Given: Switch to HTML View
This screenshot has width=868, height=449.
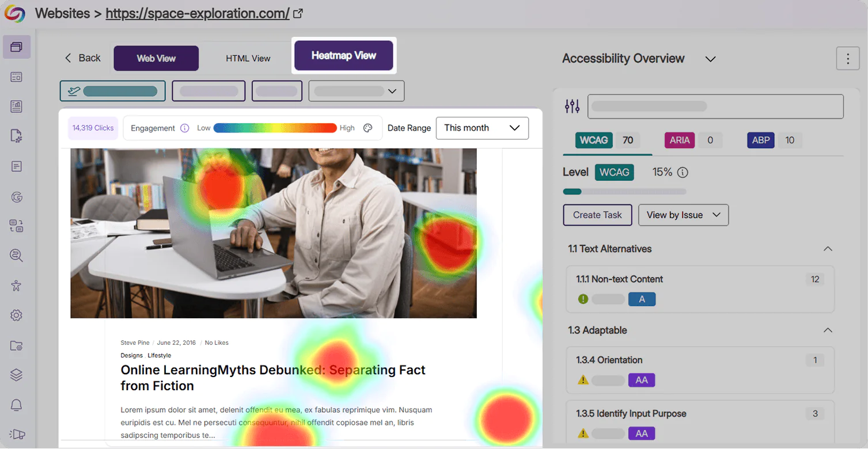Looking at the screenshot, I should pos(248,58).
